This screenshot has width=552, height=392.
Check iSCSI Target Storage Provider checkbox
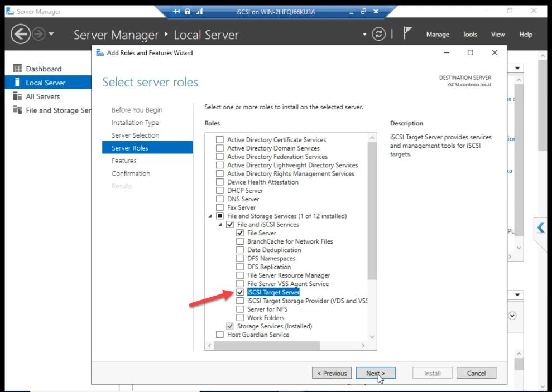tap(240, 301)
